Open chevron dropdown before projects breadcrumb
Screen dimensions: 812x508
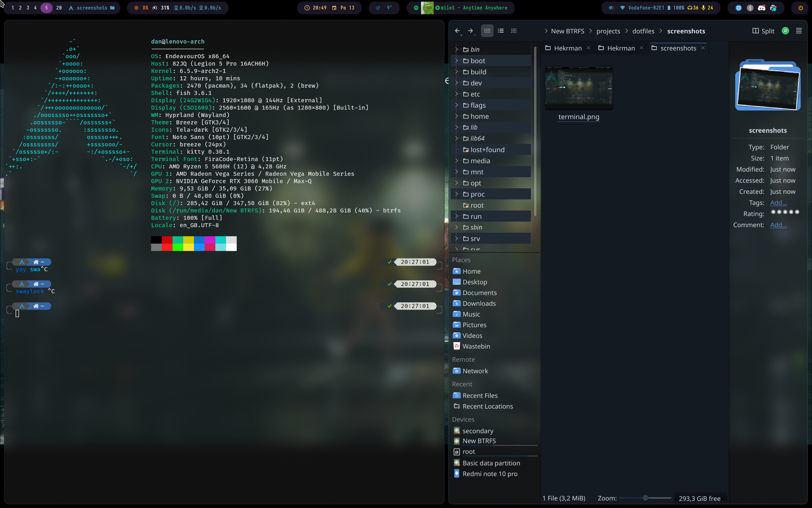click(591, 31)
